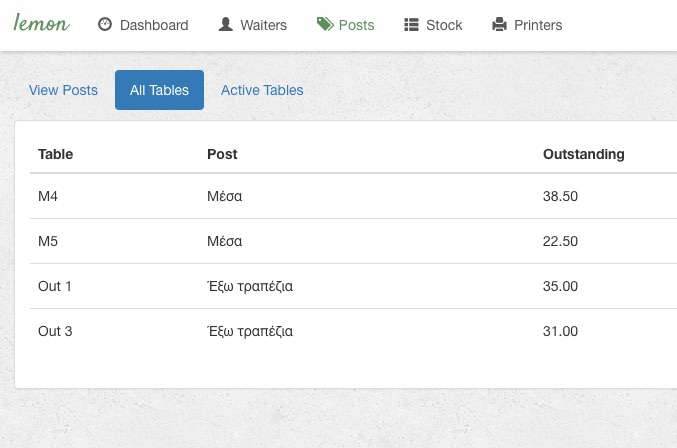Click the Stock list icon
677x448 pixels.
click(x=411, y=25)
